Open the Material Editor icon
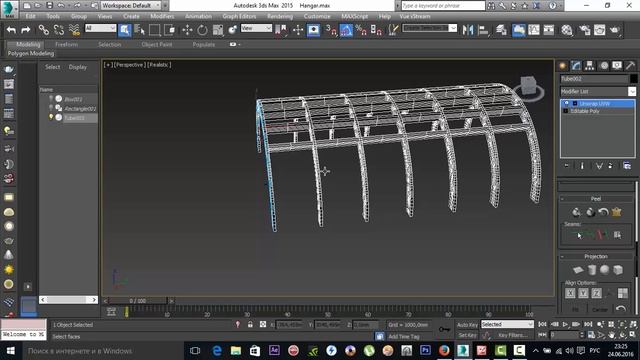The width and height of the screenshot is (640, 360). [567, 30]
